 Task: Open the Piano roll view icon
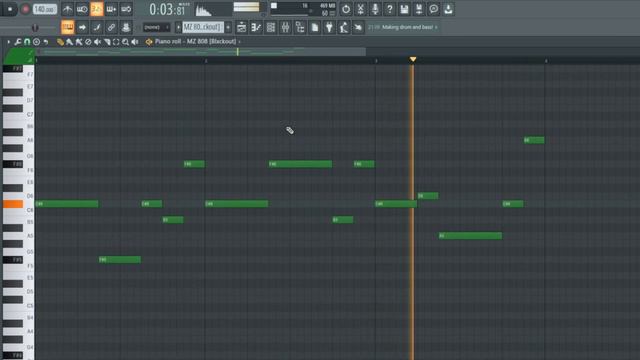pos(256,27)
